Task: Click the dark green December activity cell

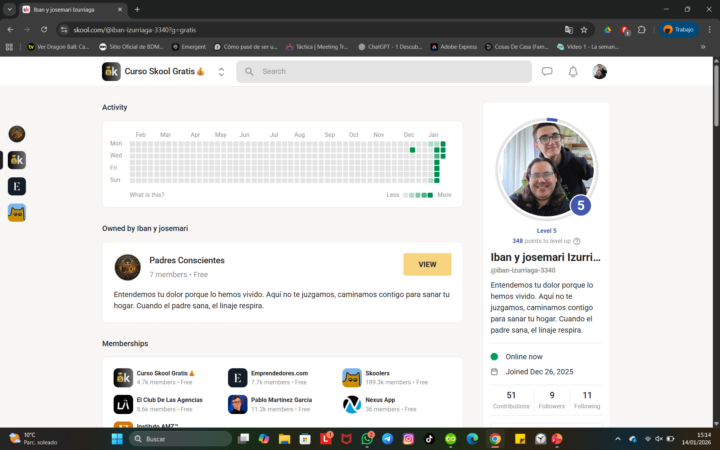Action: pyautogui.click(x=412, y=150)
